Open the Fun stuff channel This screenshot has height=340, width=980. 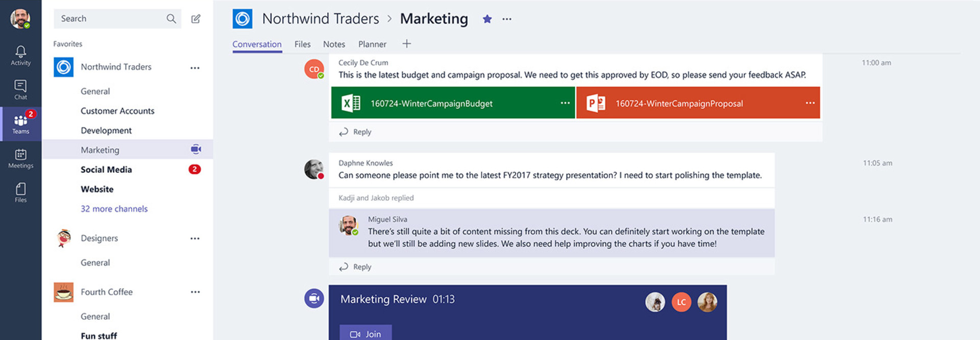click(99, 335)
